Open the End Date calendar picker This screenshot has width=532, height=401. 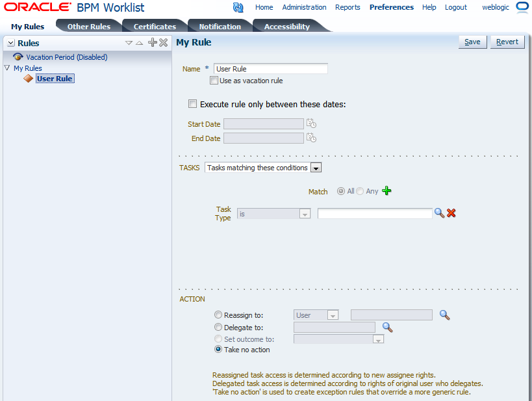(311, 138)
